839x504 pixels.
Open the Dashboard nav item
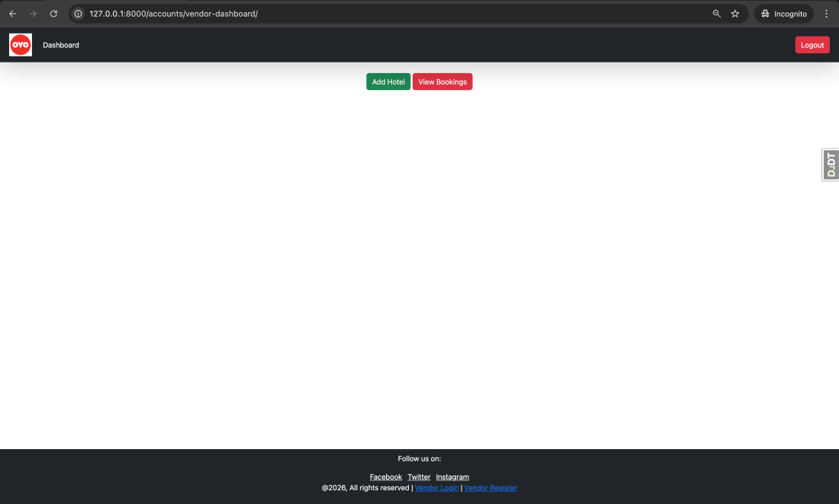[x=61, y=46]
